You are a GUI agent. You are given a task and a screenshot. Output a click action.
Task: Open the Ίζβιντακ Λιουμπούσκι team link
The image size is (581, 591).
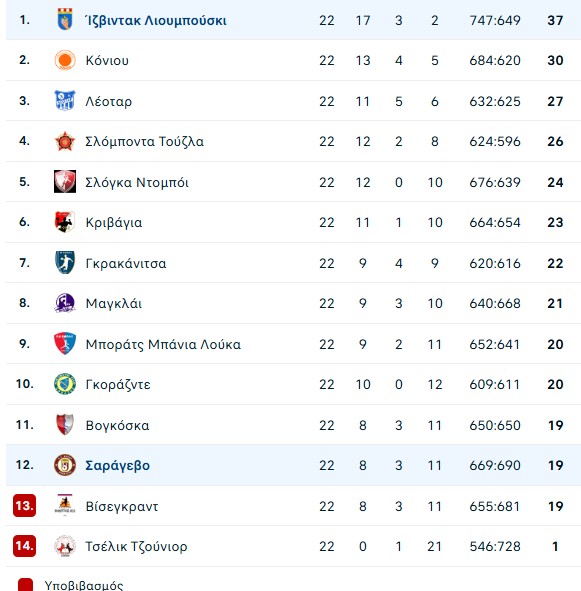156,20
